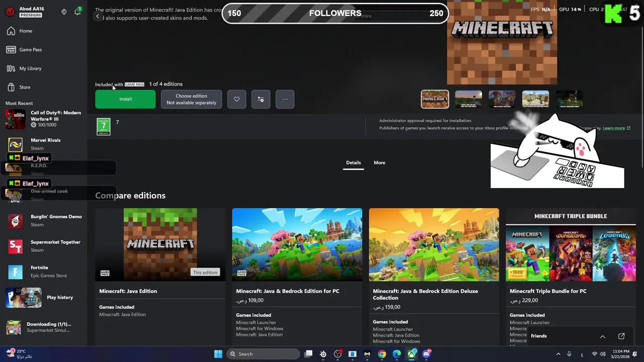Open the Home section in the sidebar
The image size is (644, 362).
(26, 31)
